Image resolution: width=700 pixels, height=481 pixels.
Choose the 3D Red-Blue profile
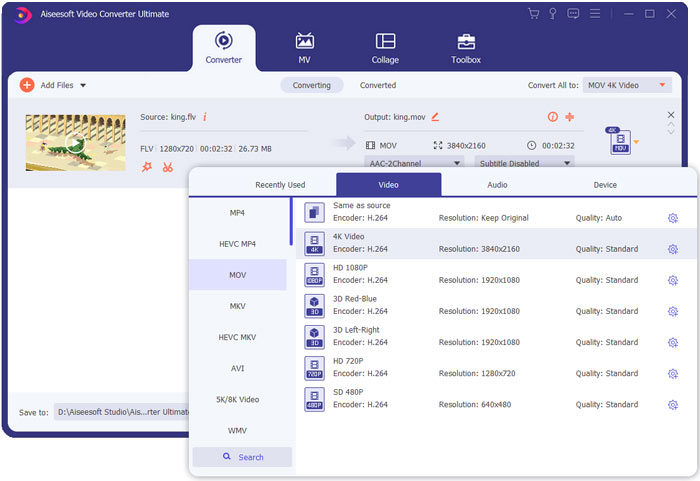pyautogui.click(x=496, y=305)
